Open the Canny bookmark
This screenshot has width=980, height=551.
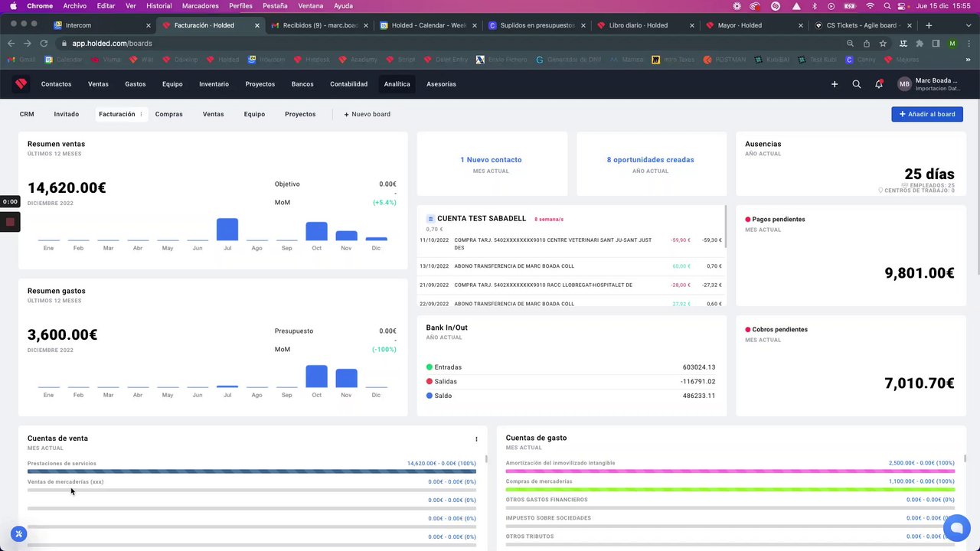point(861,60)
